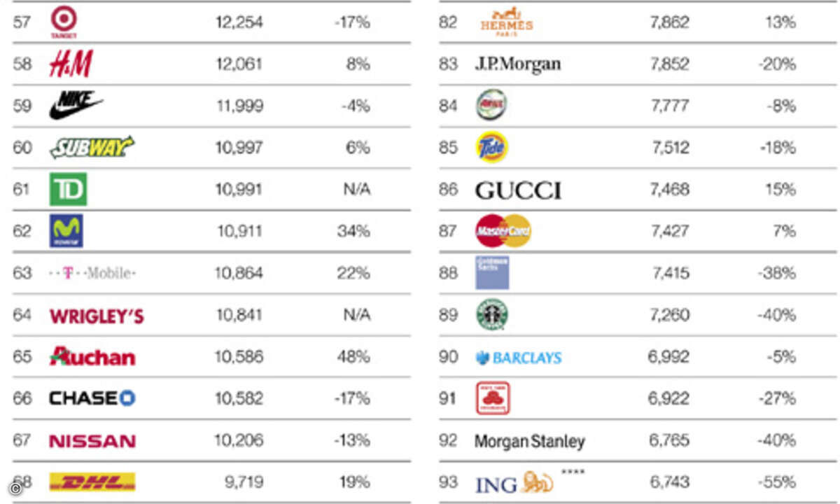Select the MasterCard logo
Screen dimensions: 840x504
coord(503,230)
